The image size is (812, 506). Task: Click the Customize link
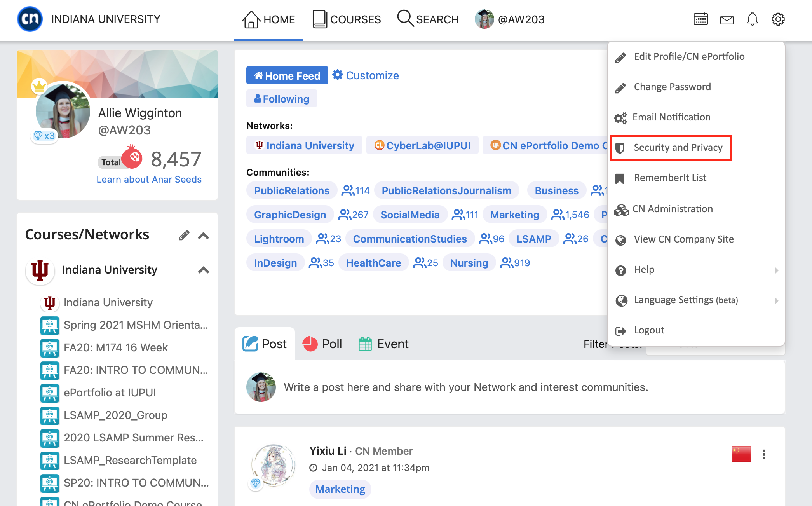(366, 75)
